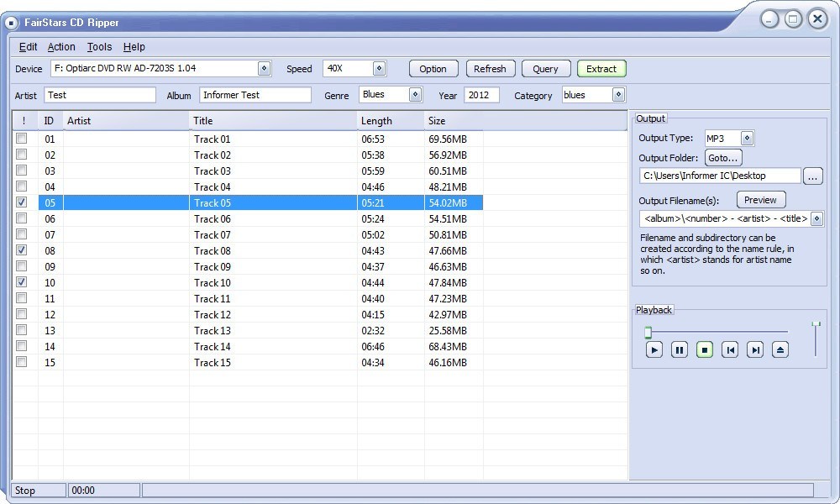Select Track 04 checkbox
This screenshot has height=504, width=840.
[x=22, y=186]
